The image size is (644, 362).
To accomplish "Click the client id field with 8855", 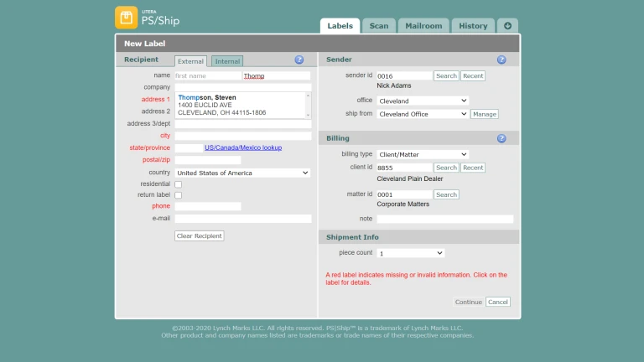I will (x=404, y=168).
